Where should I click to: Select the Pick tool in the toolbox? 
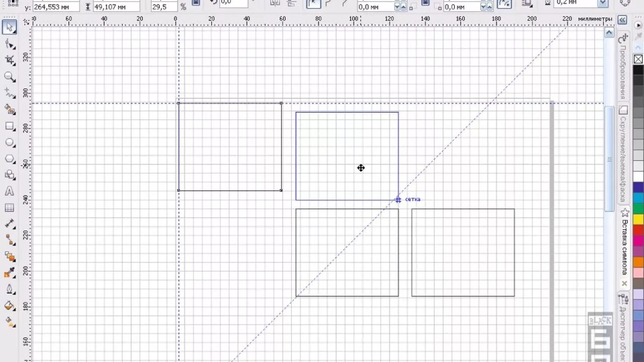pos(9,27)
